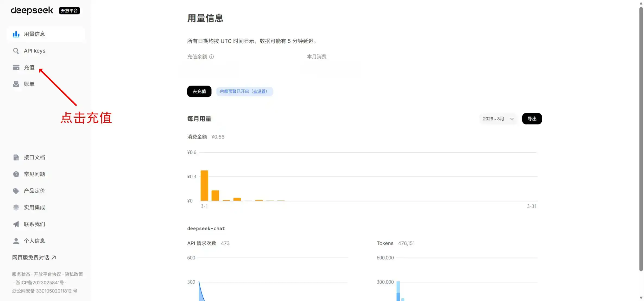
Task: Click the inbox icon next to 账单
Action: point(16,84)
